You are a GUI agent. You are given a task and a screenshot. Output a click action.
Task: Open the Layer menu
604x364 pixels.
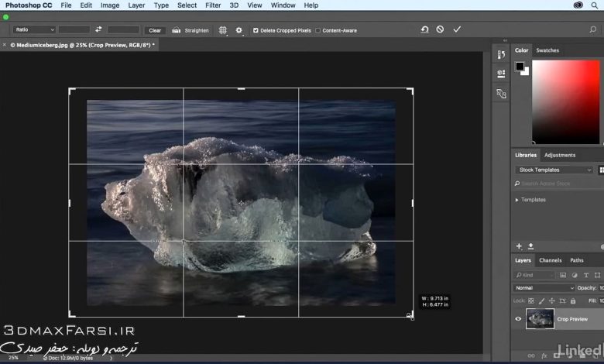[136, 5]
